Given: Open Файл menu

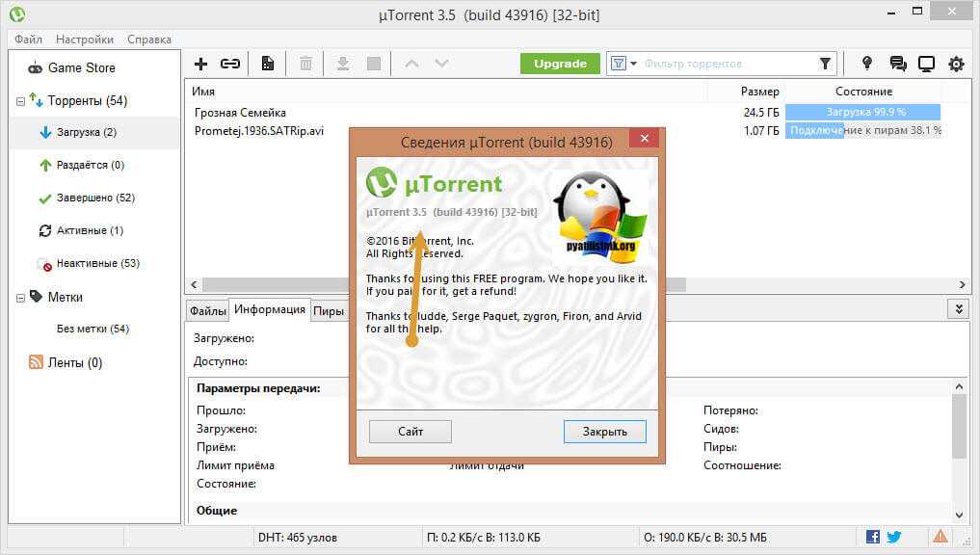Looking at the screenshot, I should [28, 39].
